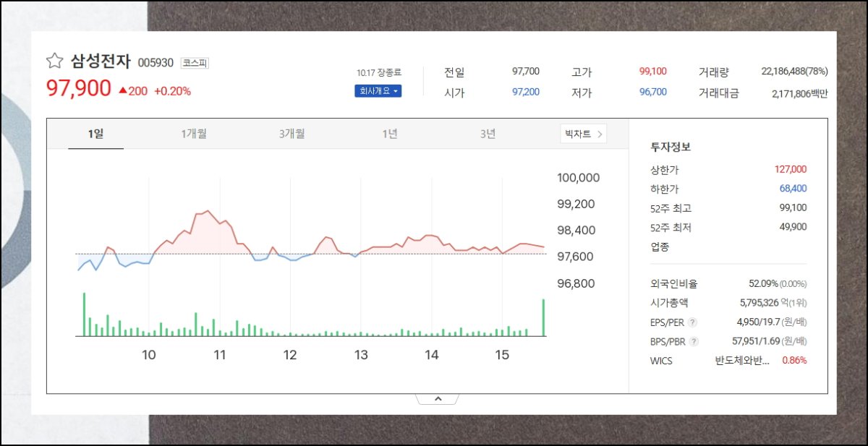The height and width of the screenshot is (446, 868).
Task: Click the 저가 value 96,700
Action: [653, 93]
